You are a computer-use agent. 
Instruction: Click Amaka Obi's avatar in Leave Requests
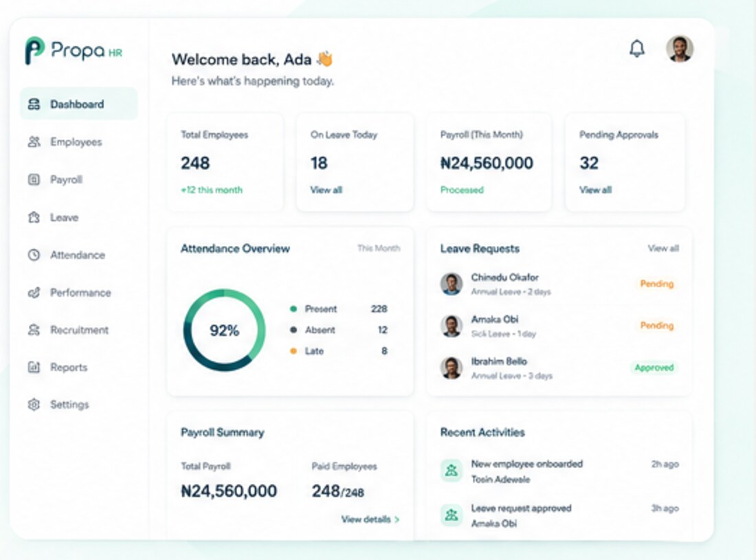[452, 326]
